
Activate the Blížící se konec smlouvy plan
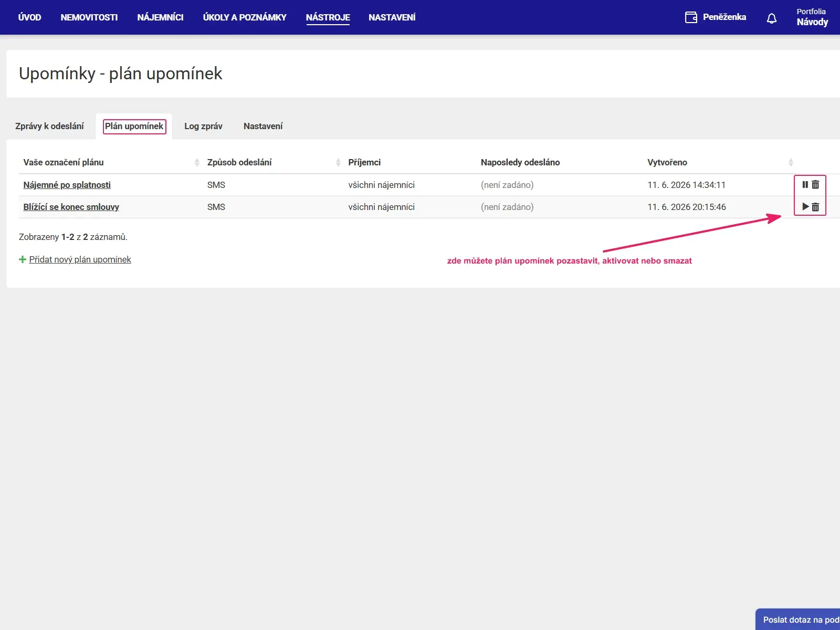click(x=805, y=207)
